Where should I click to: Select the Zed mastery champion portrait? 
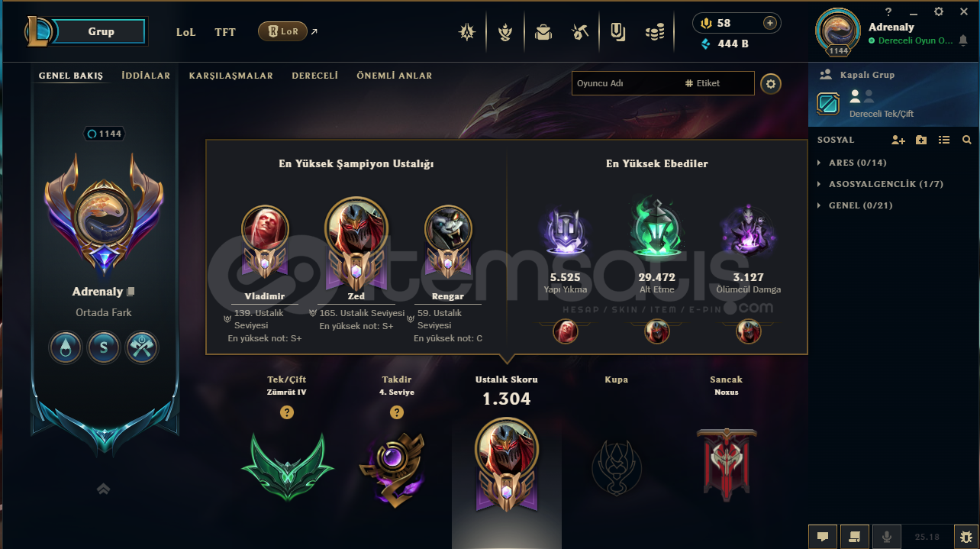[x=356, y=228]
